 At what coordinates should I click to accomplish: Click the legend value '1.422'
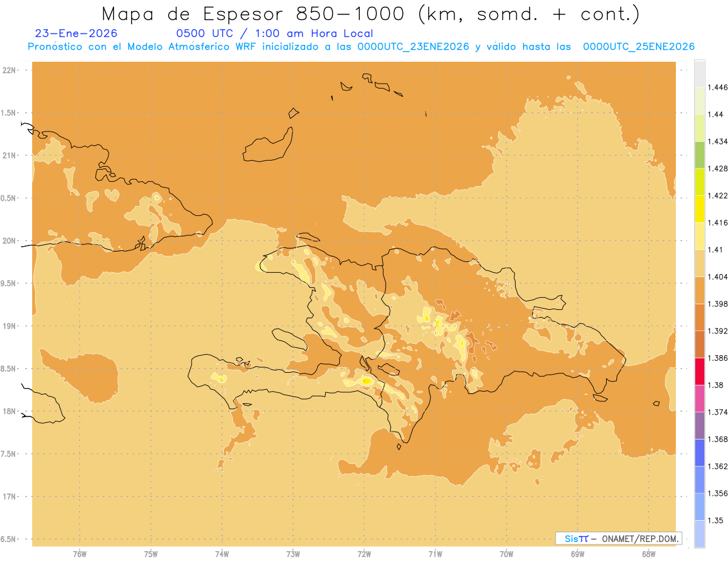(718, 195)
